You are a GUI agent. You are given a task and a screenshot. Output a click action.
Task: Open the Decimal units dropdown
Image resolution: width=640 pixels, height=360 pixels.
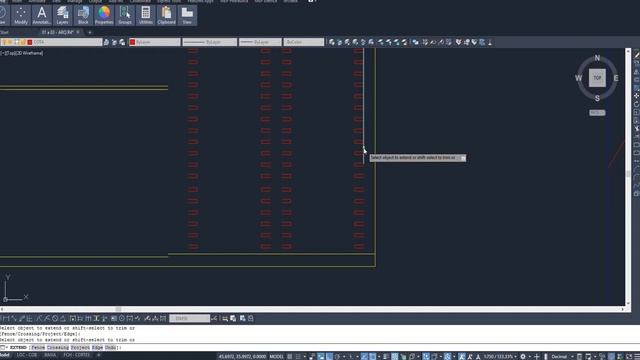(562, 357)
